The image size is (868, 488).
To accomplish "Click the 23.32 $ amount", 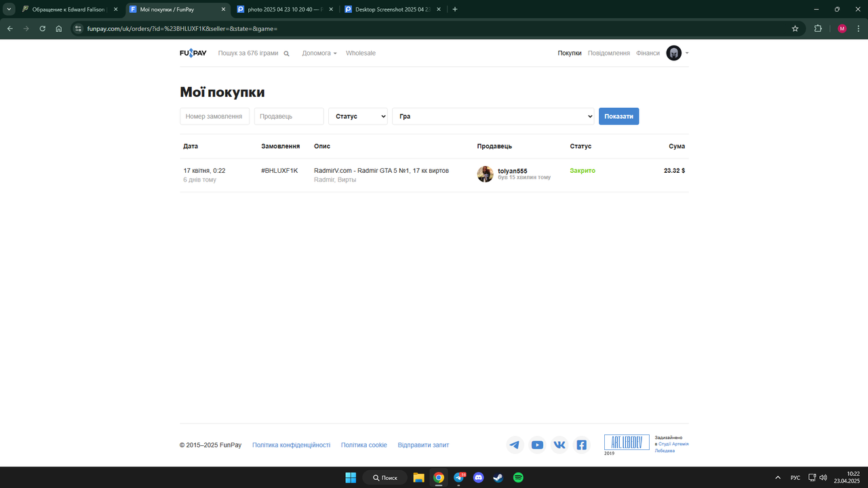I will 674,171.
